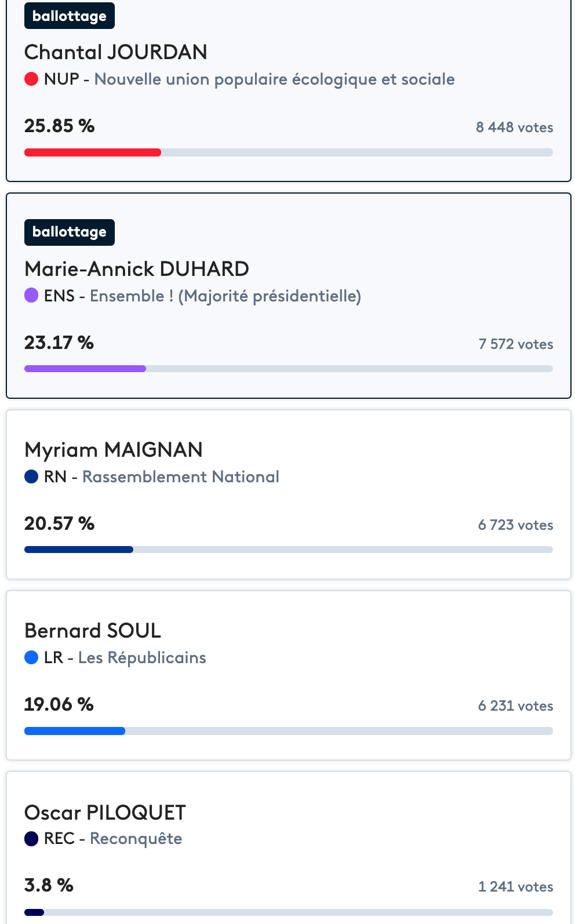Screen dimensions: 575x924
Task: Open Rassemblement National party link
Action: 181,476
